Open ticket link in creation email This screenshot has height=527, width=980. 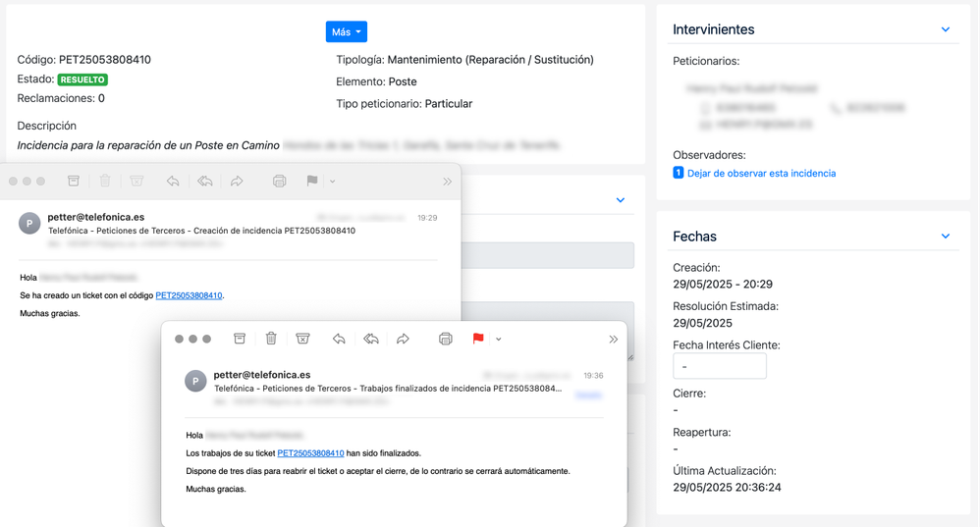(189, 295)
